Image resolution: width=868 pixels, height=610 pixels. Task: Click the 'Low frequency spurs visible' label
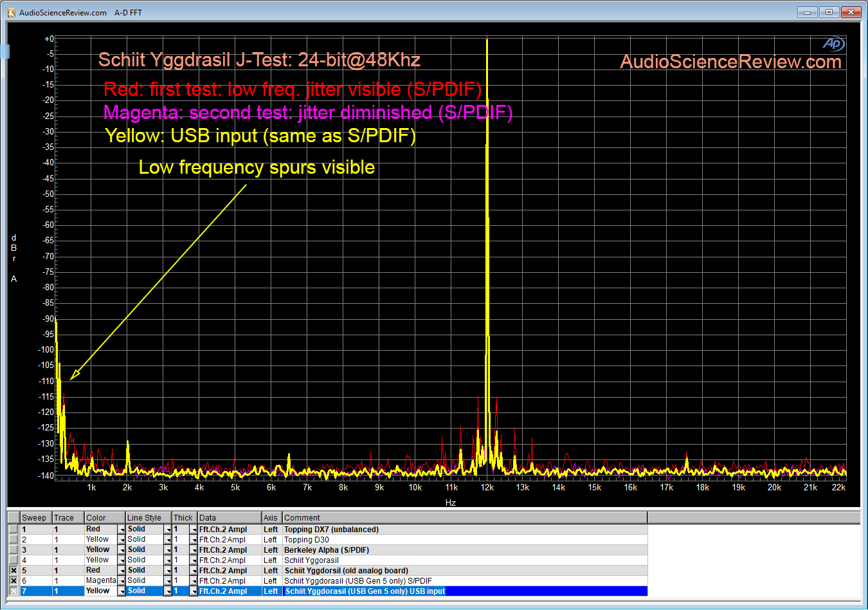[x=257, y=167]
